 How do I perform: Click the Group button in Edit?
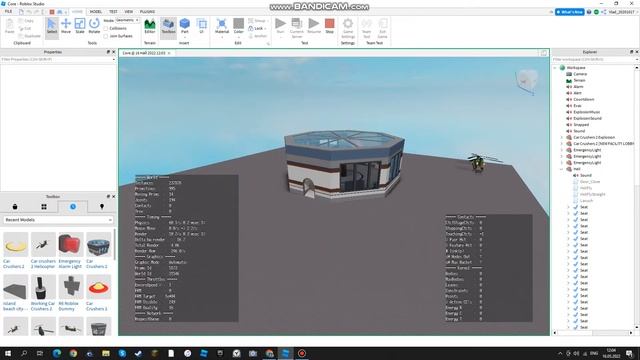pos(258,21)
